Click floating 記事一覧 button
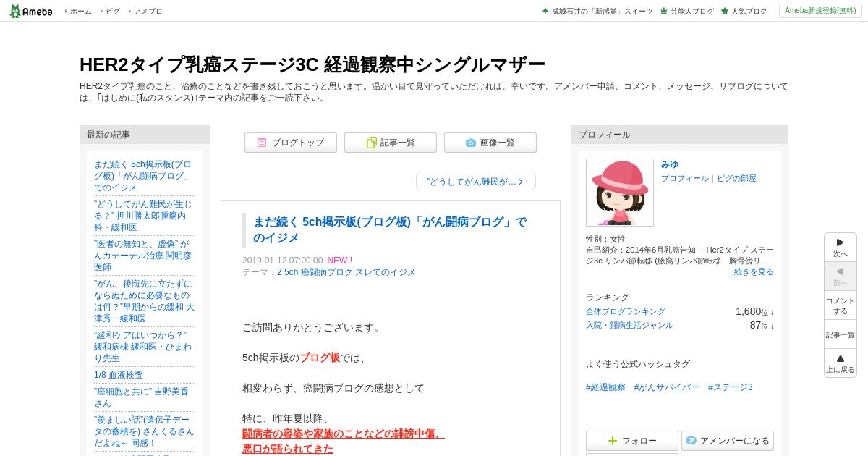Viewport: 868px width, 456px height. point(841,334)
